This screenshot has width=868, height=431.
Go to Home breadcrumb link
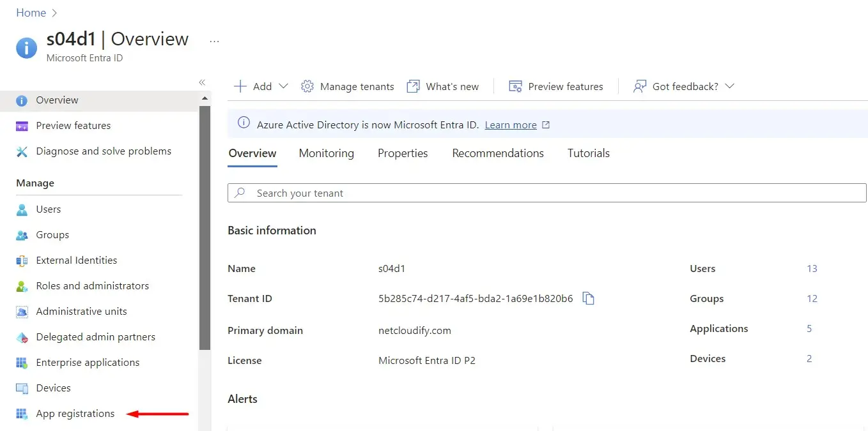point(31,13)
